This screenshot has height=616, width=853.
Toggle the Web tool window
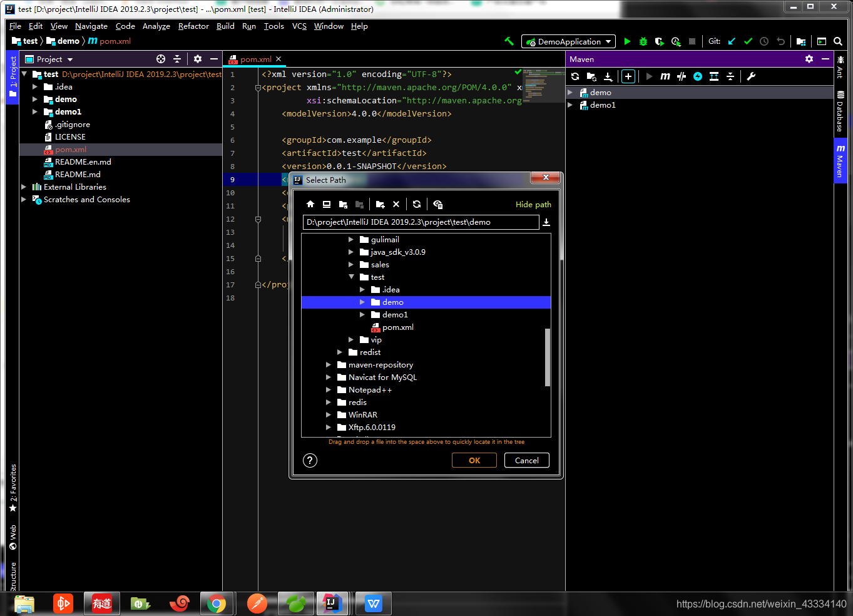[x=13, y=537]
